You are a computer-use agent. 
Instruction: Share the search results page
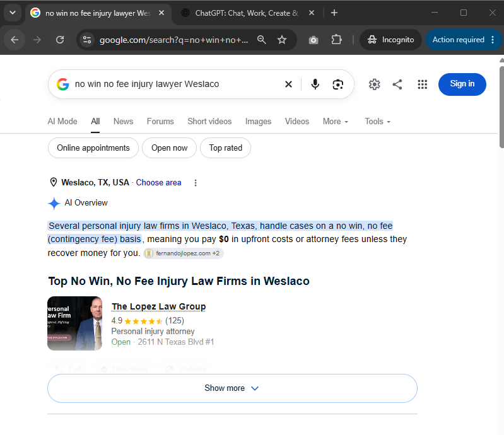coord(397,84)
